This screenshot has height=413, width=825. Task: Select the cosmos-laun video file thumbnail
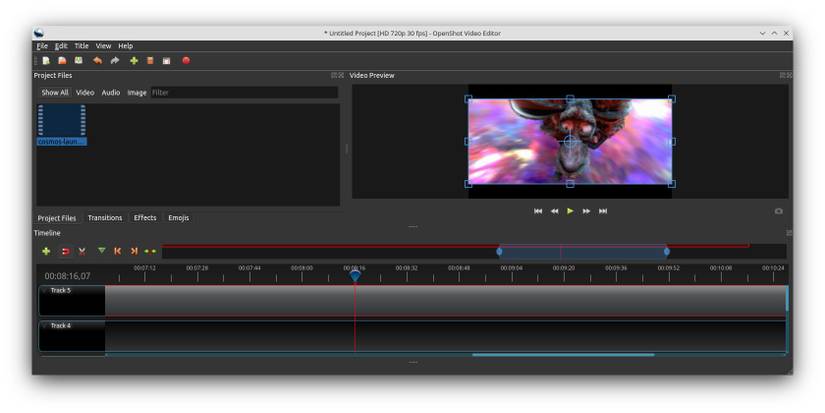[62, 125]
